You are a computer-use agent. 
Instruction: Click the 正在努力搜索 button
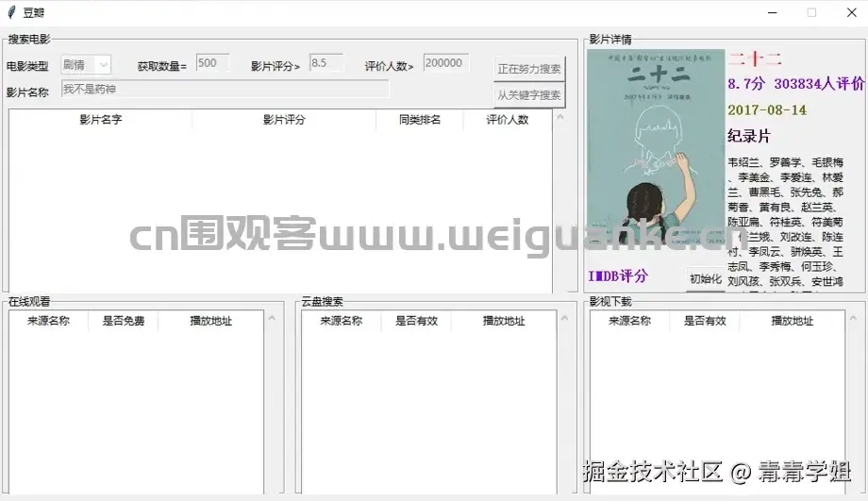[528, 69]
